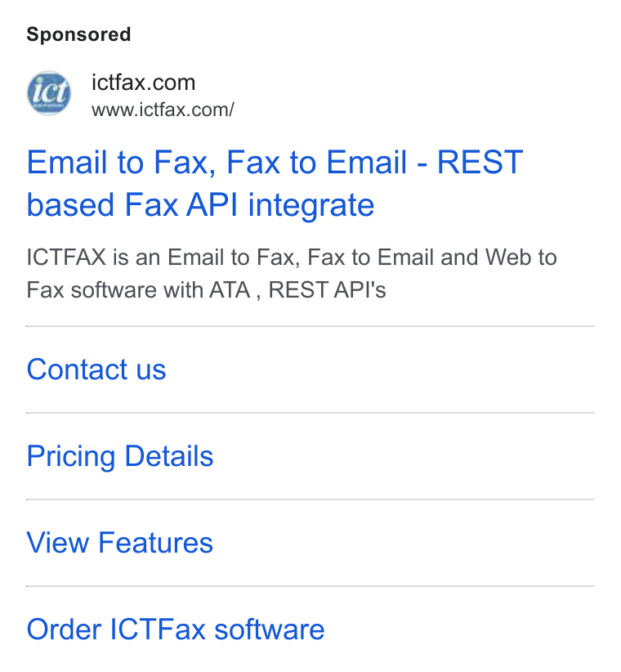Viewport: 621px width, 672px height.
Task: Open the Order ICTFax software sitelink
Action: 176,629
